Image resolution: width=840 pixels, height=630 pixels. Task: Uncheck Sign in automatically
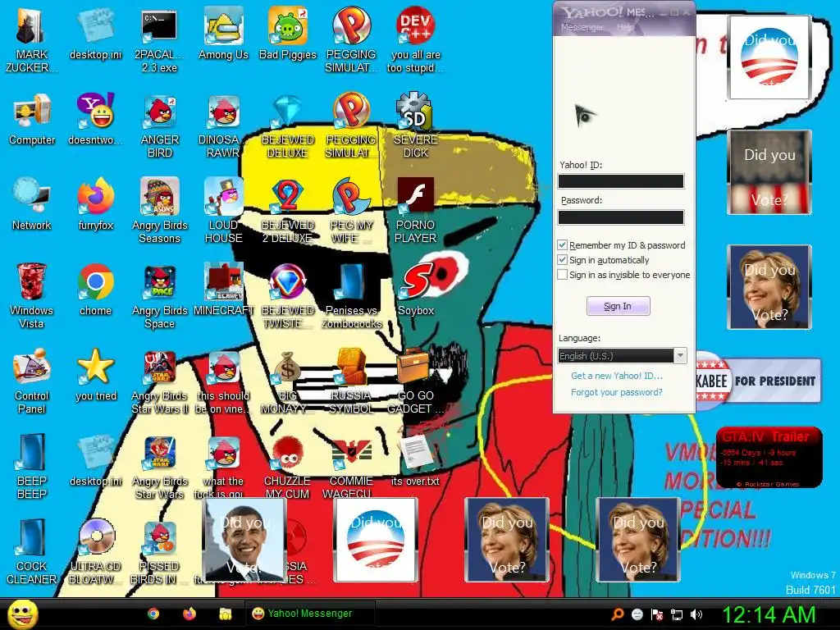[x=562, y=260]
